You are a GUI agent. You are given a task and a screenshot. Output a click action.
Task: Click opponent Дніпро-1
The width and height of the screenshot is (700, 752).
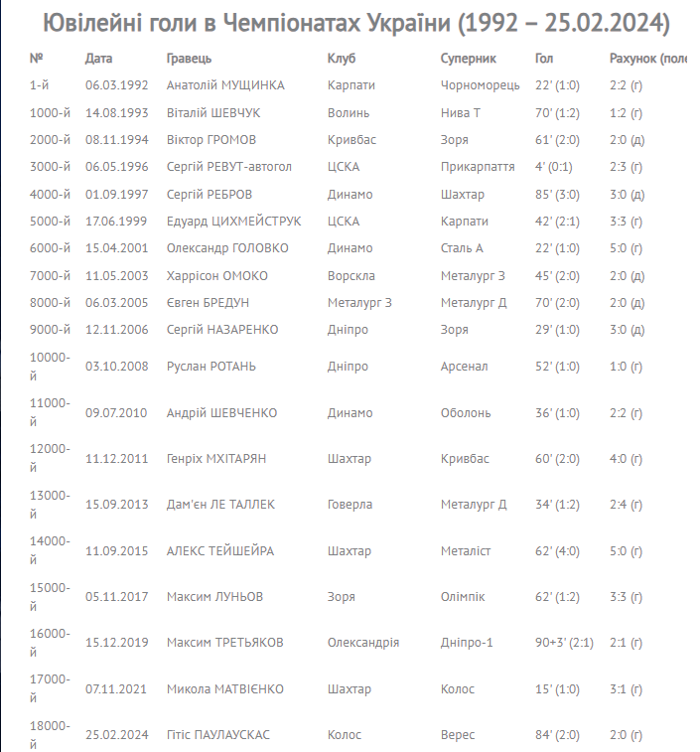pos(467,643)
